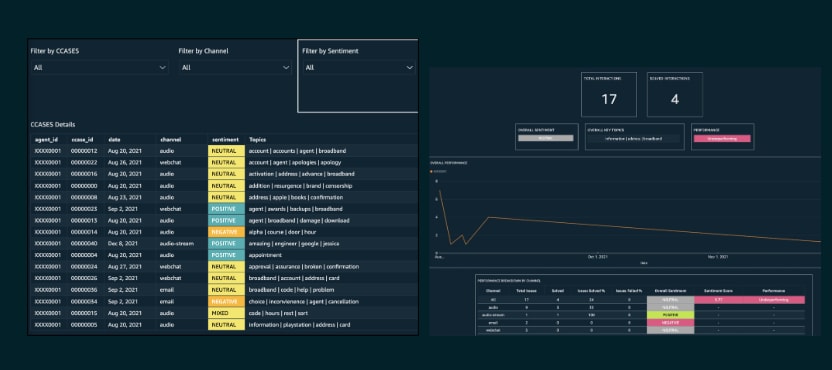
Task: Click topics 'agent | broadband | damage | download'
Action: (298, 220)
